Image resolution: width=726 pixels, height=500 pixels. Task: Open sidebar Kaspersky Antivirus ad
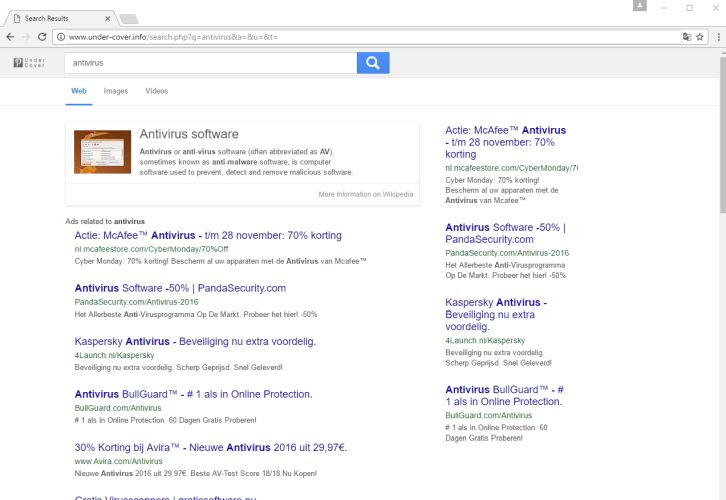[x=496, y=314]
